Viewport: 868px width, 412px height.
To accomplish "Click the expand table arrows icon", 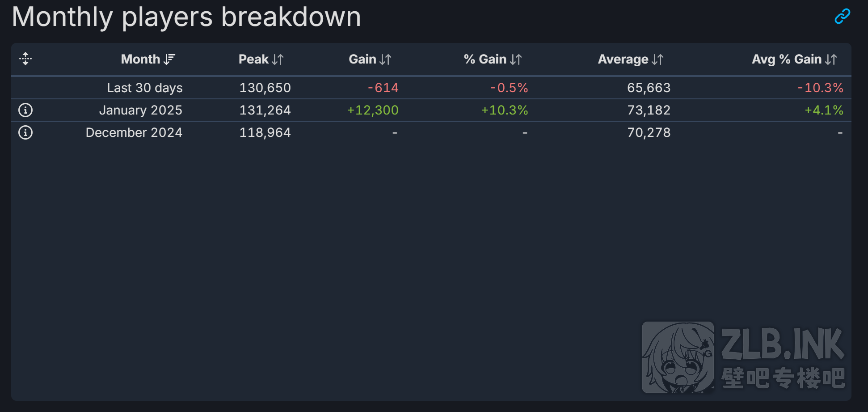I will click(25, 59).
